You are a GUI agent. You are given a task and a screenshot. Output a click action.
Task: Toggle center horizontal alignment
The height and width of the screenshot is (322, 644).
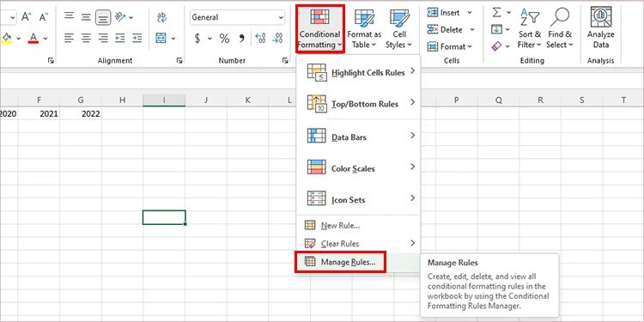click(x=86, y=38)
